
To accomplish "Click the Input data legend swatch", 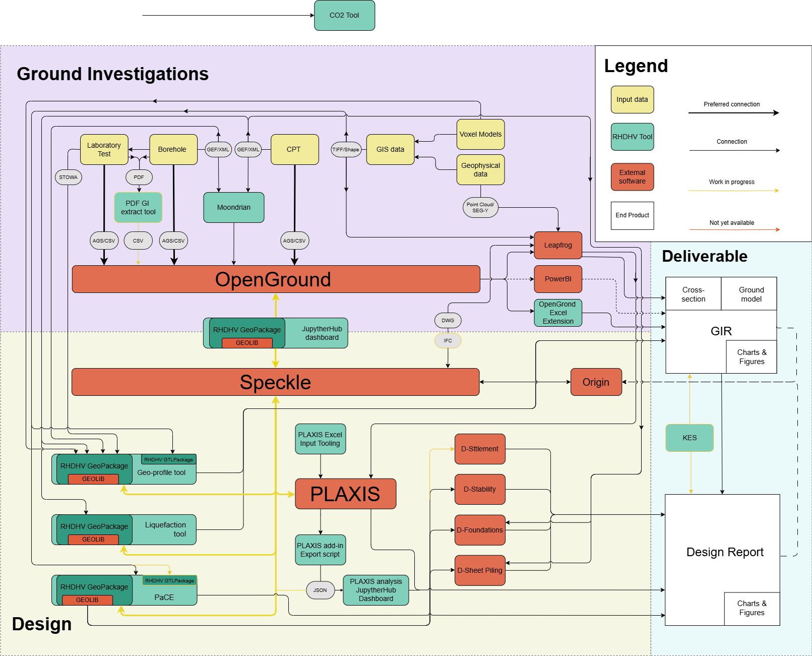I will [632, 99].
